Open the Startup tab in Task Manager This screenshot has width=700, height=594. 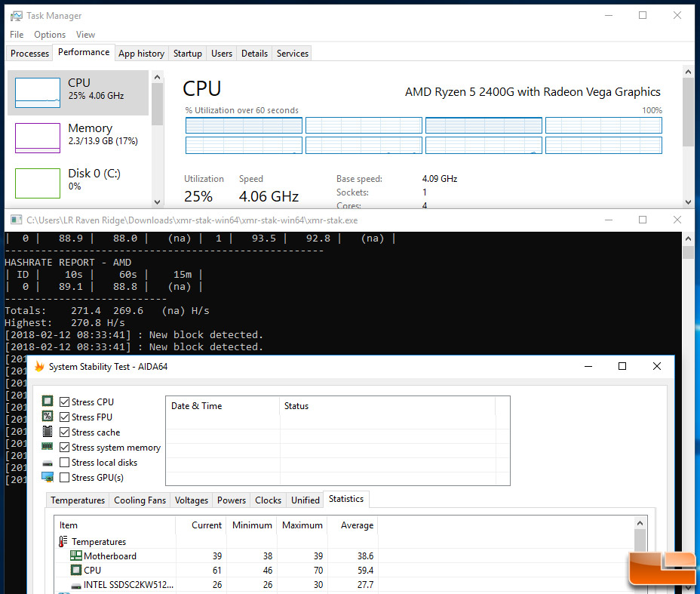188,53
